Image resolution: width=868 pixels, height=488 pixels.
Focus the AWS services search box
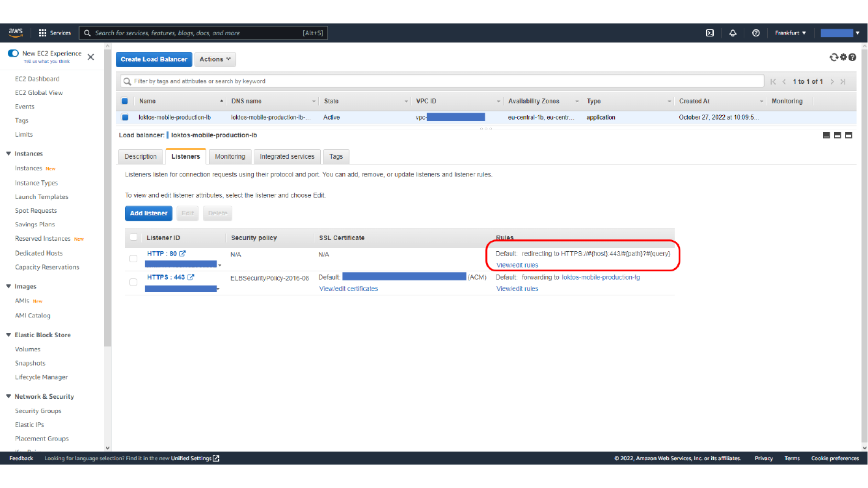point(203,33)
